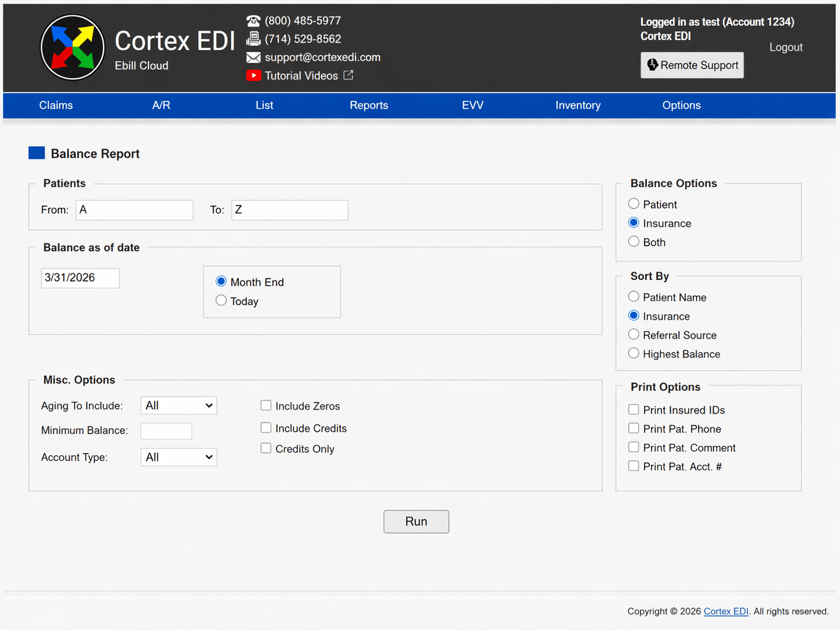The height and width of the screenshot is (630, 840).
Task: Focus the Patients From field
Action: (x=134, y=210)
